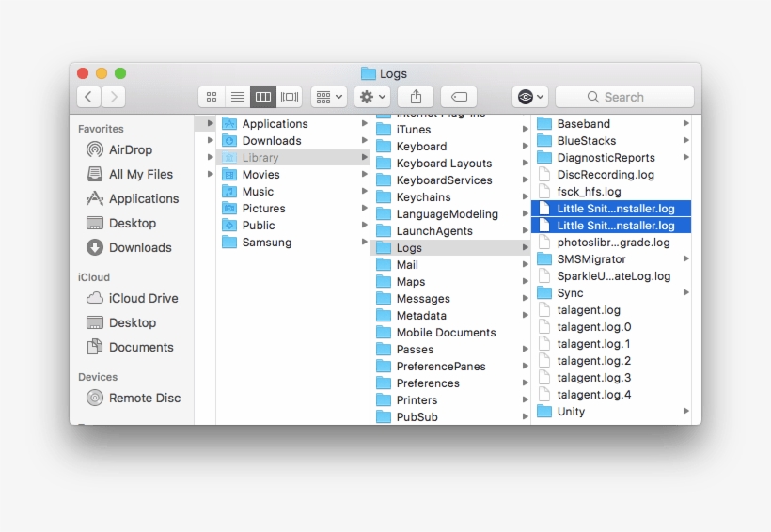Viewport: 771px width, 532px height.
Task: Open the Baseband folder
Action: [x=611, y=124]
